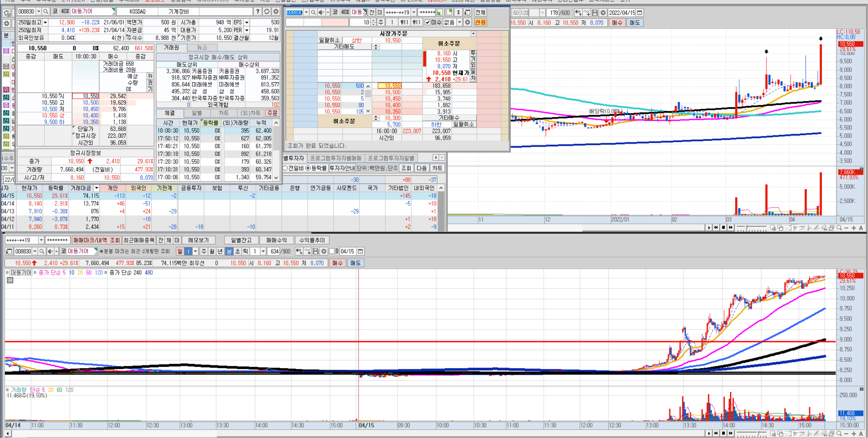Toggle the 대동기어 legend checkbox in minute chart
Screen dimensions: 868x438
[7, 273]
